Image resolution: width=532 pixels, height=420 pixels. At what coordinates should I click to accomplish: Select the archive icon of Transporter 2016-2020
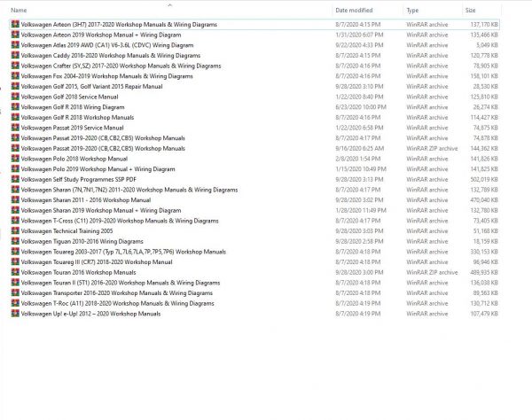pyautogui.click(x=15, y=293)
